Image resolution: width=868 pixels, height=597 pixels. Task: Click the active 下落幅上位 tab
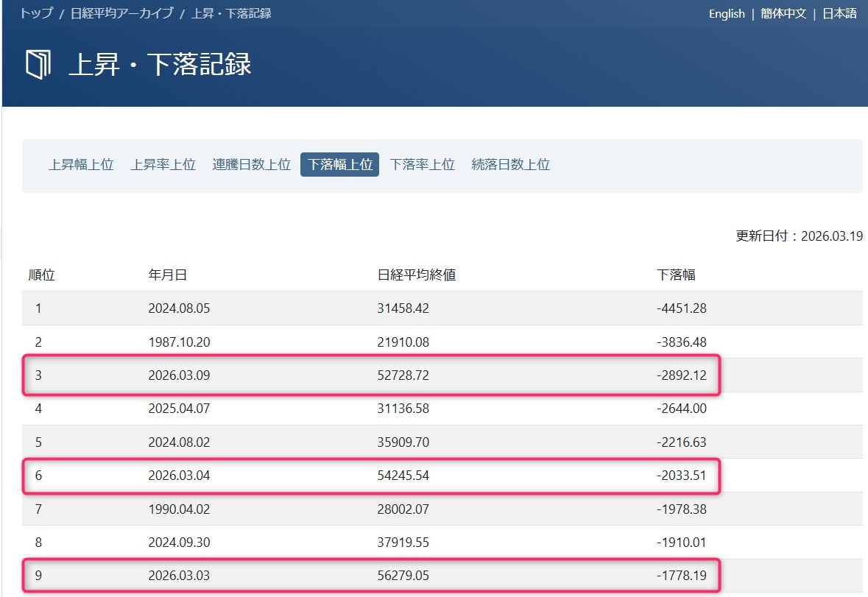coord(339,165)
